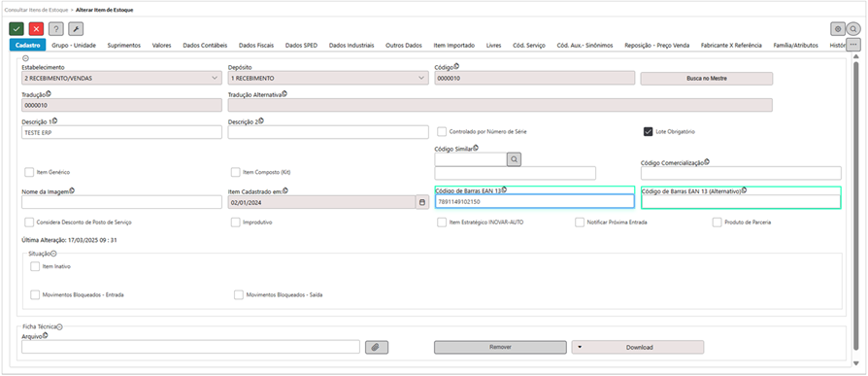This screenshot has height=376, width=868.
Task: Check the Item Inativo checkbox
Action: [x=35, y=266]
